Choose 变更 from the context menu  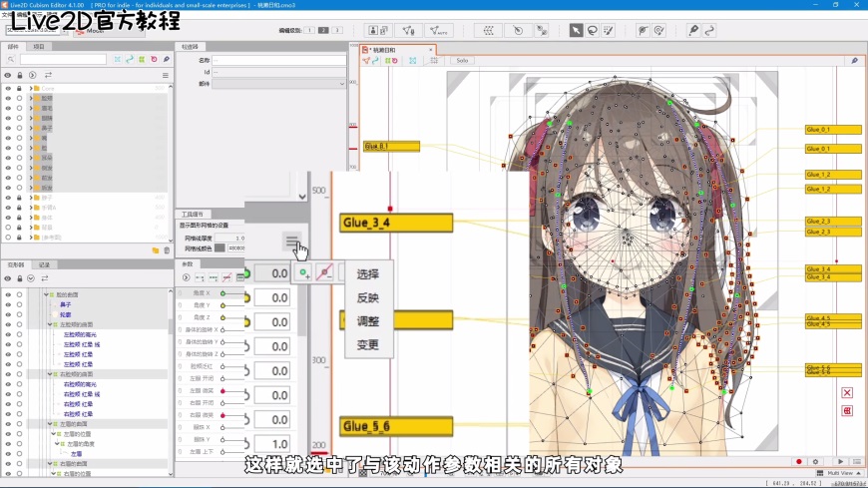tap(367, 344)
